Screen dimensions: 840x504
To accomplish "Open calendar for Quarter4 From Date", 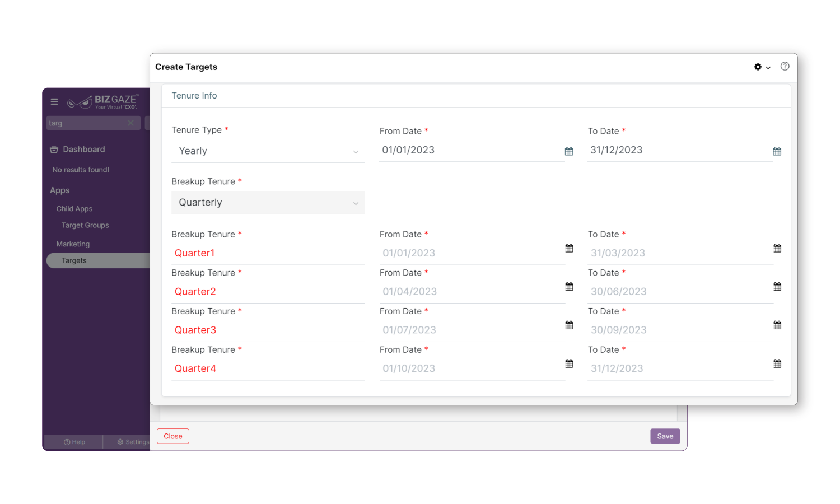I will pyautogui.click(x=569, y=364).
